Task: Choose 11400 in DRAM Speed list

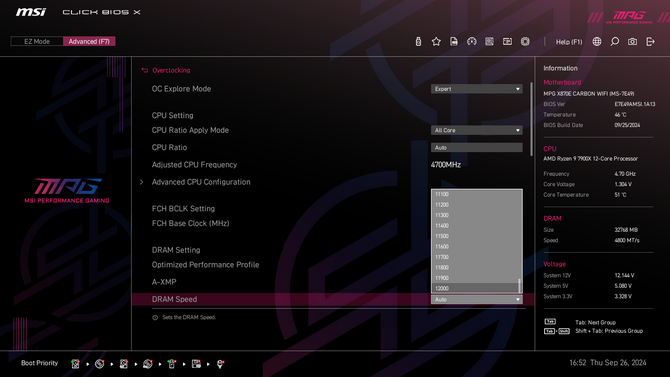Action: pyautogui.click(x=475, y=226)
